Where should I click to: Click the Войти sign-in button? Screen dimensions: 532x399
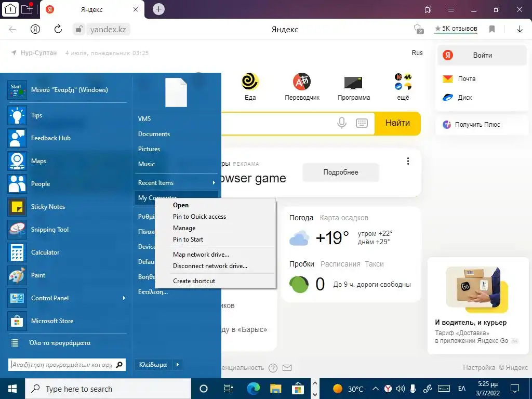tap(482, 55)
